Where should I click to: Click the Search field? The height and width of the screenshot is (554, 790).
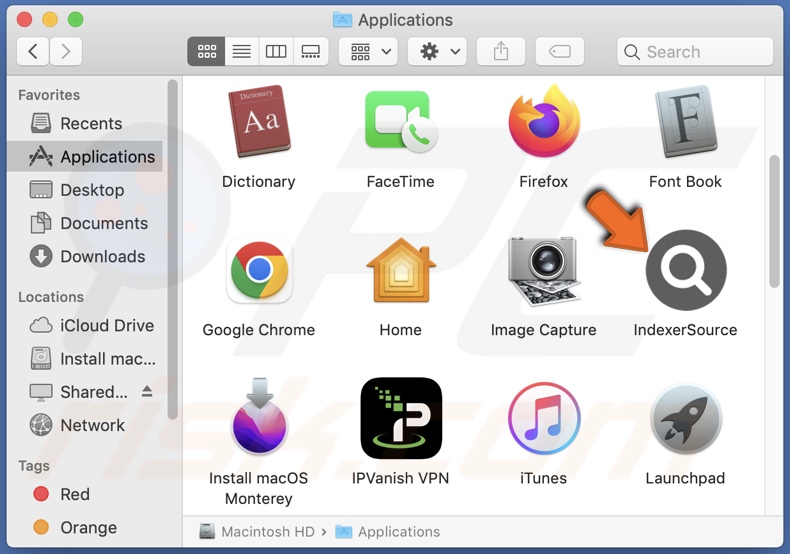[x=695, y=51]
